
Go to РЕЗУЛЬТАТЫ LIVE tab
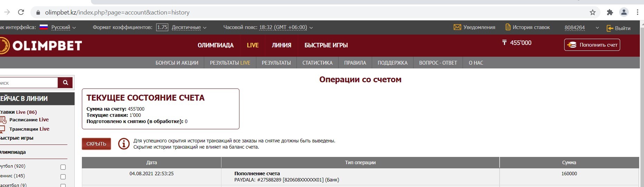[x=230, y=63]
